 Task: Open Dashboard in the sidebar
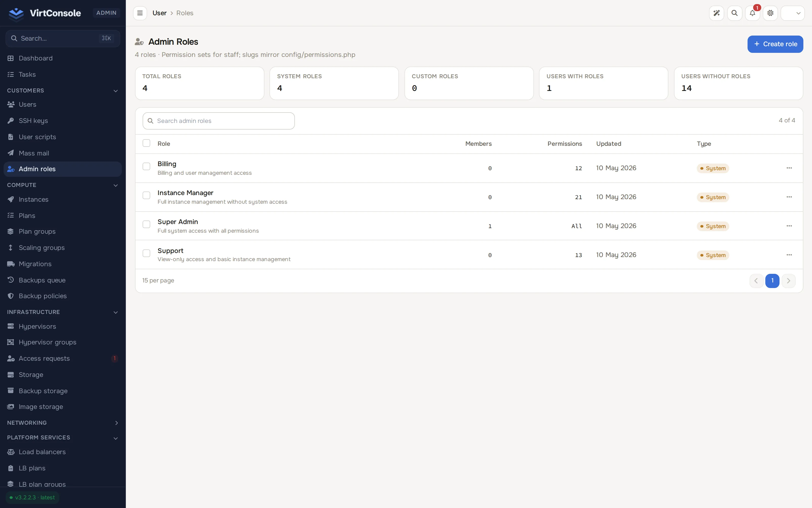[63, 58]
